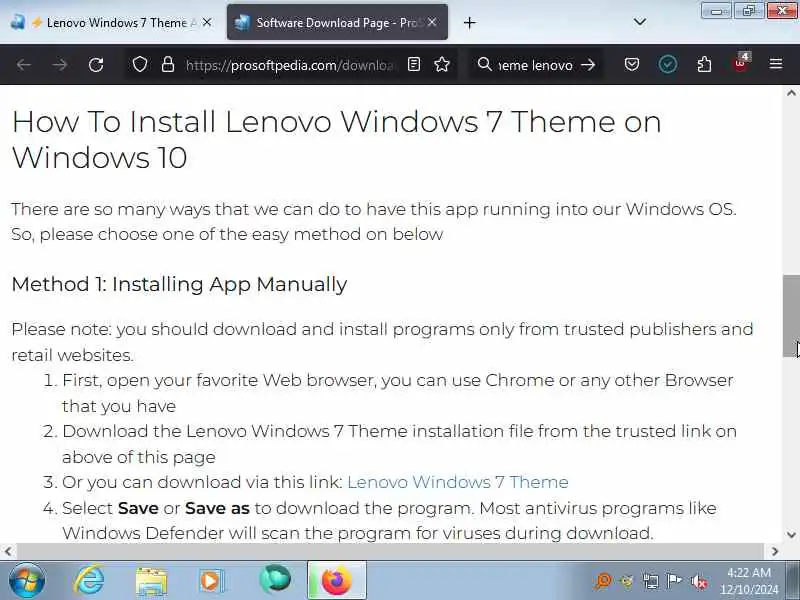The image size is (800, 600).
Task: Open tracking protection shield icon
Action: [140, 65]
